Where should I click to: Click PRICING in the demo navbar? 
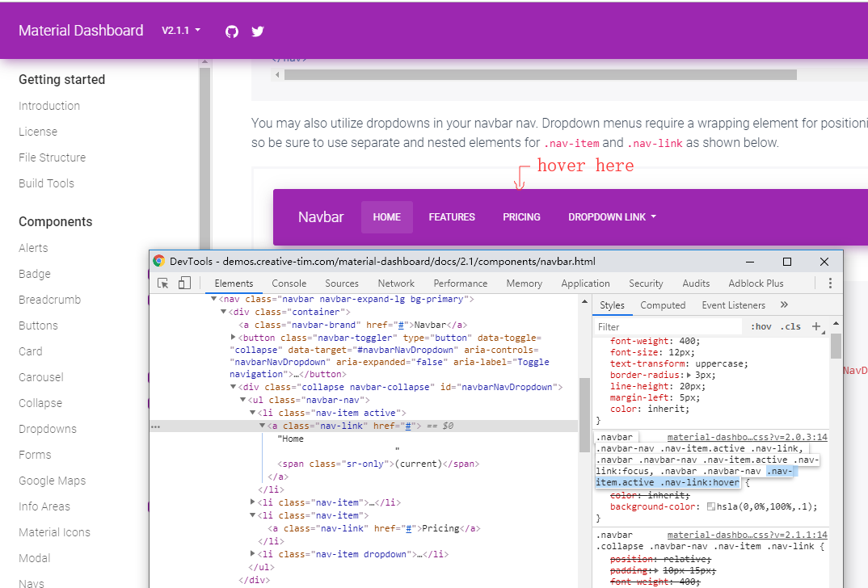click(521, 216)
